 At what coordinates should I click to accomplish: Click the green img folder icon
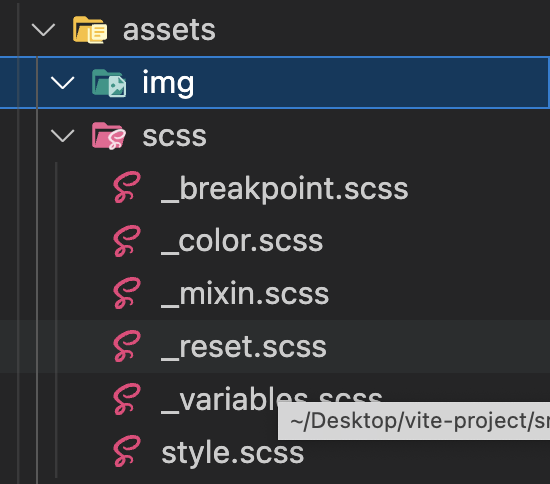coord(109,83)
